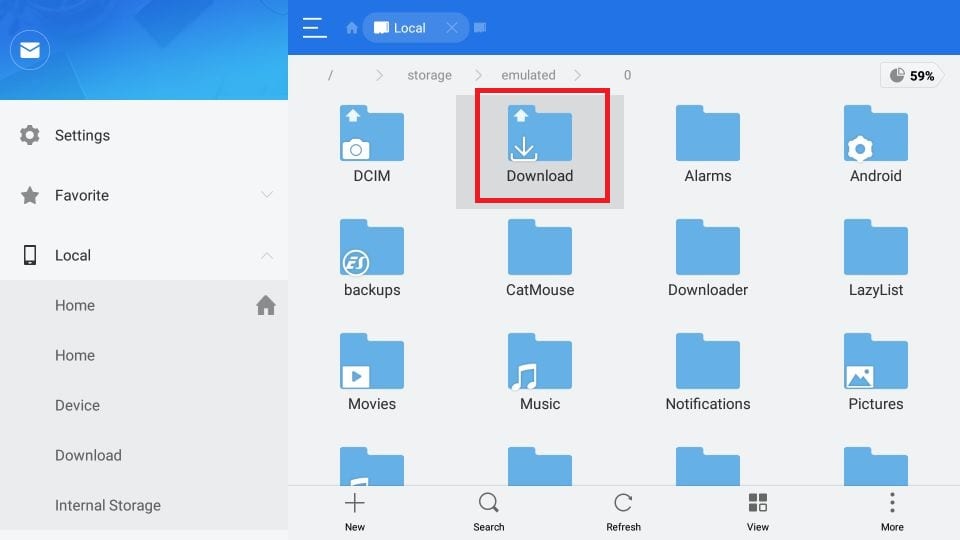The width and height of the screenshot is (960, 540).
Task: Open the hamburger menu icon
Action: pyautogui.click(x=314, y=28)
